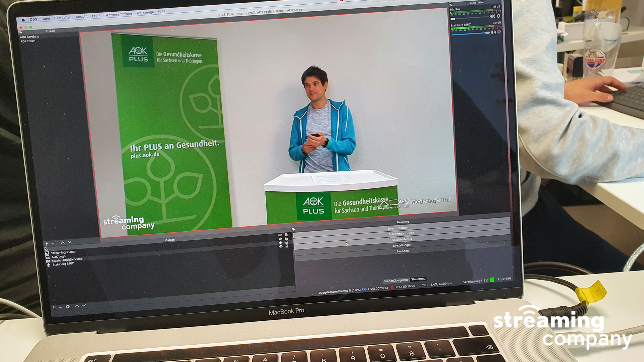Click the Aufnahme stoppen button
This screenshot has height=362, width=644.
click(401, 234)
